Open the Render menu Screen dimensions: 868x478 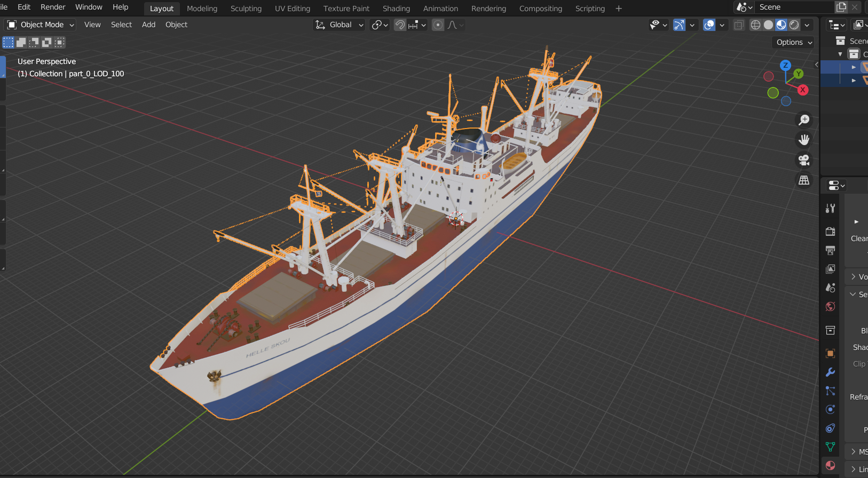click(53, 7)
